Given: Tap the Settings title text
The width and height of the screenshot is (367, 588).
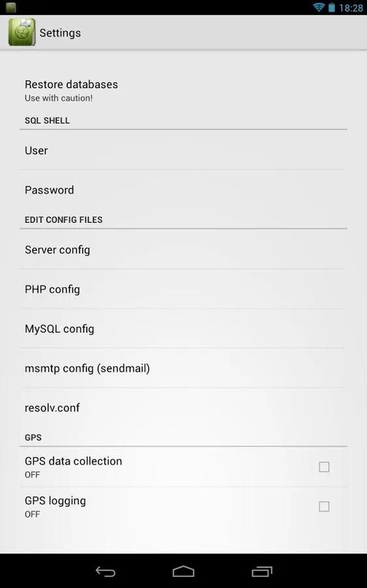Looking at the screenshot, I should [60, 33].
